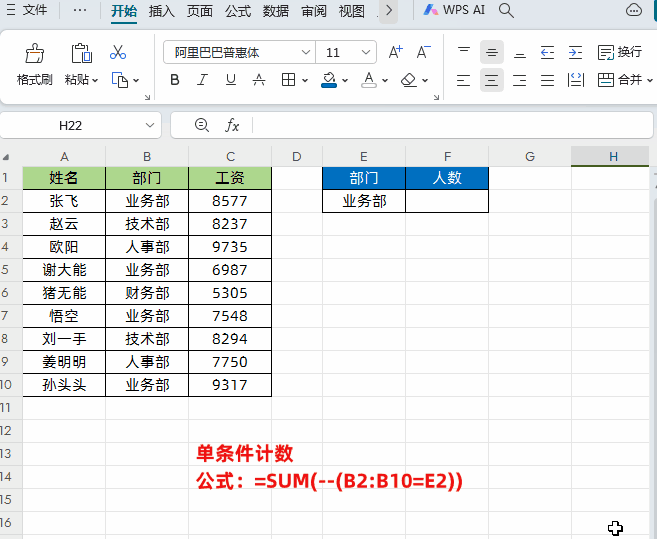Screen dimensions: 657x539
Task: Open the hamburger menu icon next to 文件
Action: pyautogui.click(x=11, y=10)
